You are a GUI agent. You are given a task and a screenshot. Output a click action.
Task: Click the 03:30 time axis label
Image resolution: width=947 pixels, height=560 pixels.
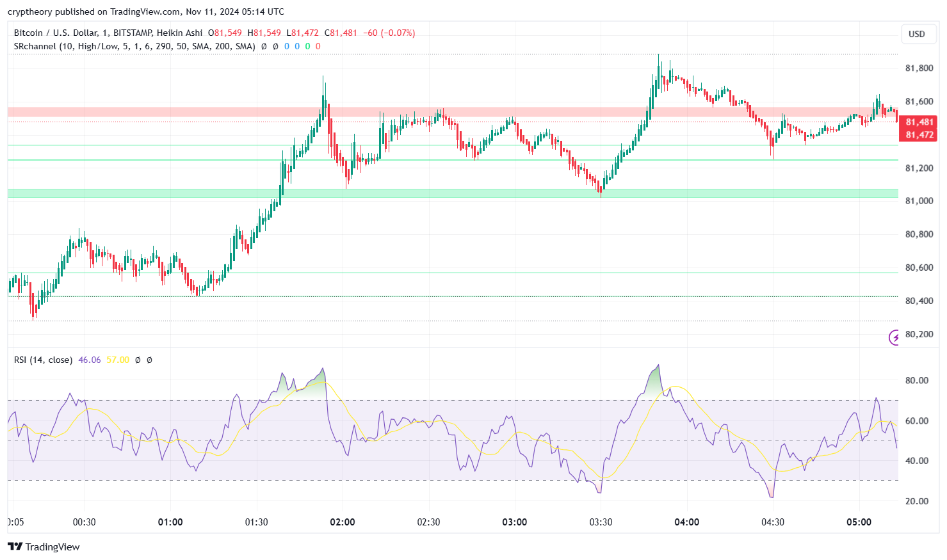click(601, 522)
